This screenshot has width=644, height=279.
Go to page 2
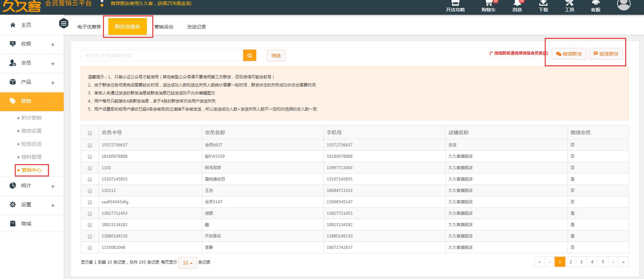pyautogui.click(x=571, y=262)
